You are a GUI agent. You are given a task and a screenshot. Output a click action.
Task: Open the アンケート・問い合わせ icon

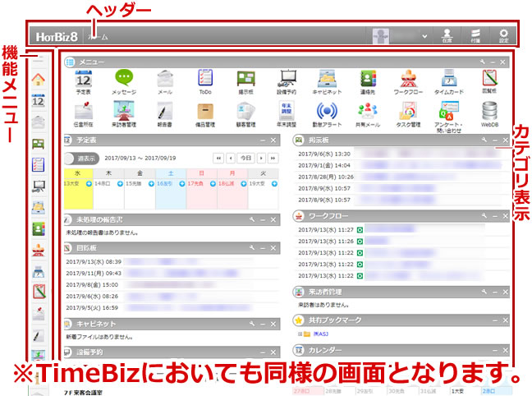click(x=449, y=111)
